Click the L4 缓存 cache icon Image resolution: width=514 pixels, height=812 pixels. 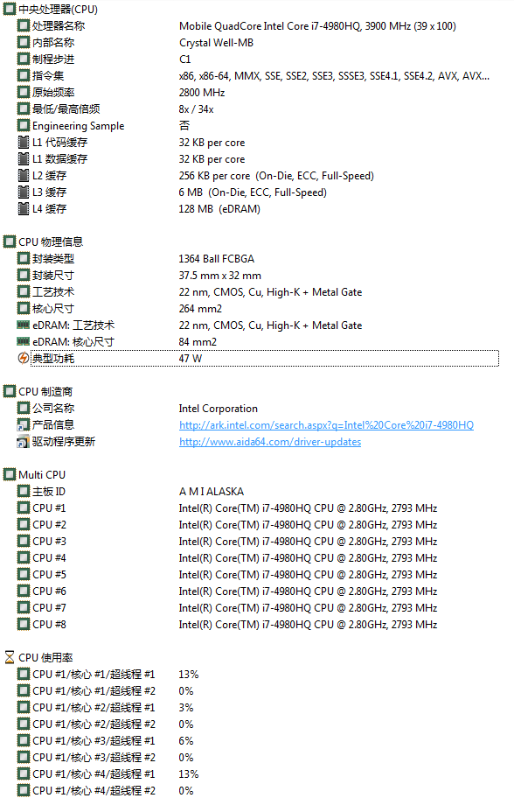pyautogui.click(x=24, y=209)
